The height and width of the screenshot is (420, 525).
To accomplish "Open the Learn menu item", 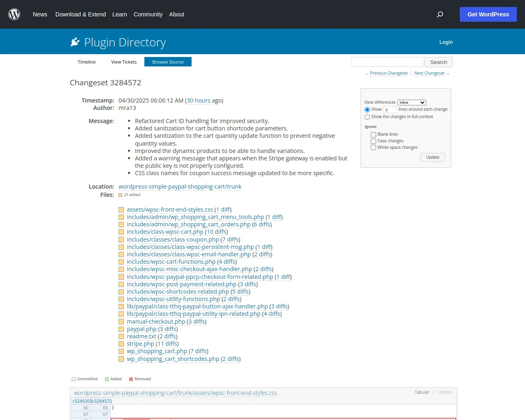I will (x=120, y=14).
